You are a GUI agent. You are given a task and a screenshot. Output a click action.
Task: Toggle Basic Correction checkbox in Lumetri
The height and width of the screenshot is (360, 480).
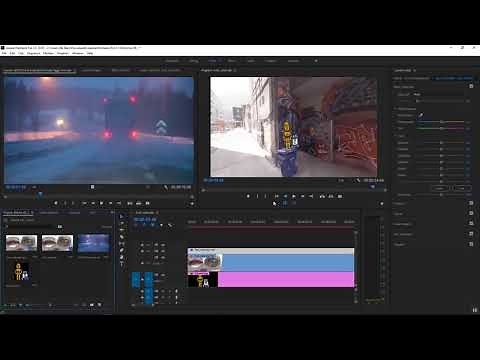[471, 86]
